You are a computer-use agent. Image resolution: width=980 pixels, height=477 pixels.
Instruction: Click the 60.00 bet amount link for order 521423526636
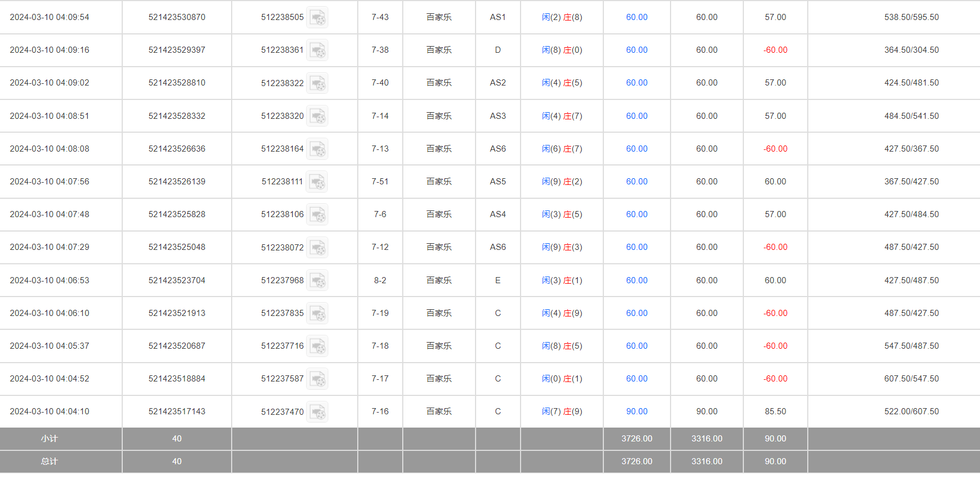(x=637, y=149)
